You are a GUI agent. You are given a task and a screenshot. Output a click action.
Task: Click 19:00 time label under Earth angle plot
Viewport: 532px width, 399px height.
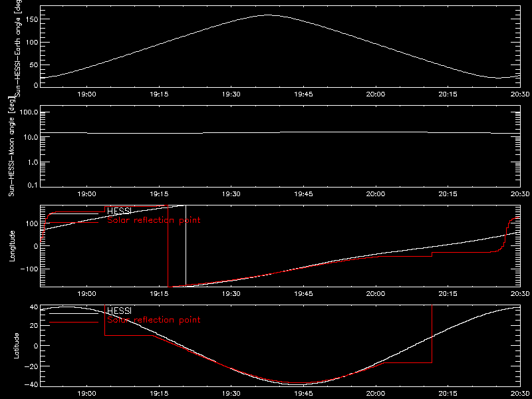coord(87,94)
